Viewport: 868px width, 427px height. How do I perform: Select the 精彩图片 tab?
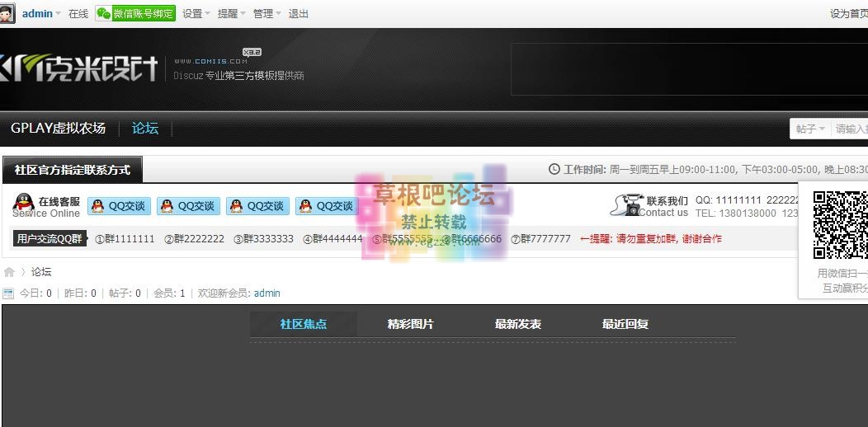tap(411, 324)
